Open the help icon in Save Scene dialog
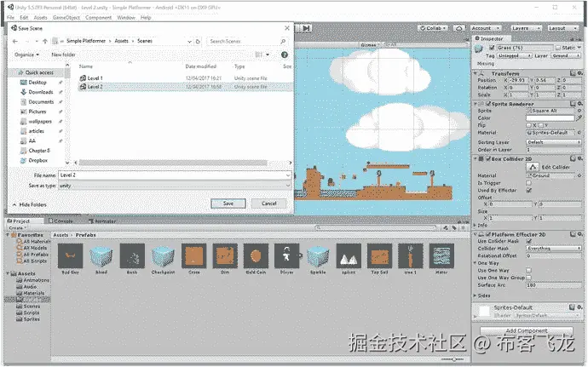This screenshot has width=588, height=367. 285,54
